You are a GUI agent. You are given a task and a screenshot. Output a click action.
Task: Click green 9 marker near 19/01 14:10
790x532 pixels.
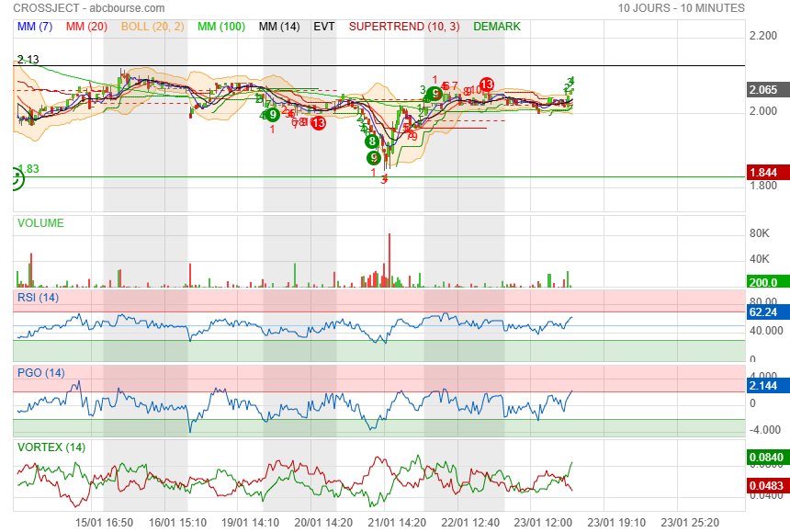[273, 115]
